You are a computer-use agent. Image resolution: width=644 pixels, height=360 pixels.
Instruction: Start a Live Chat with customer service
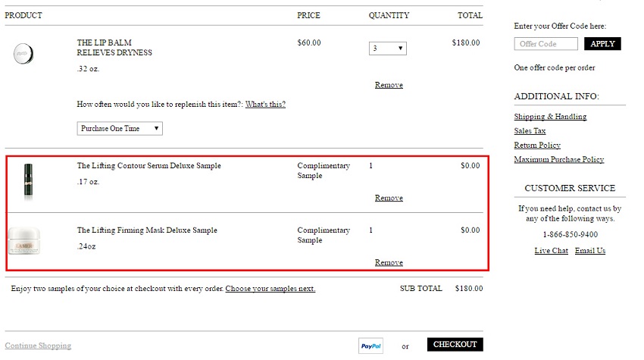click(x=551, y=251)
